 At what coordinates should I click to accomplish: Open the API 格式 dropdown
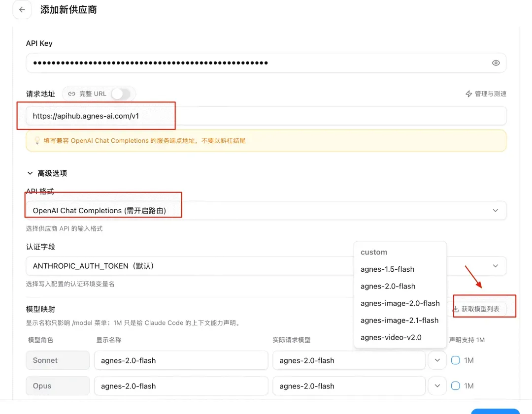pos(266,211)
